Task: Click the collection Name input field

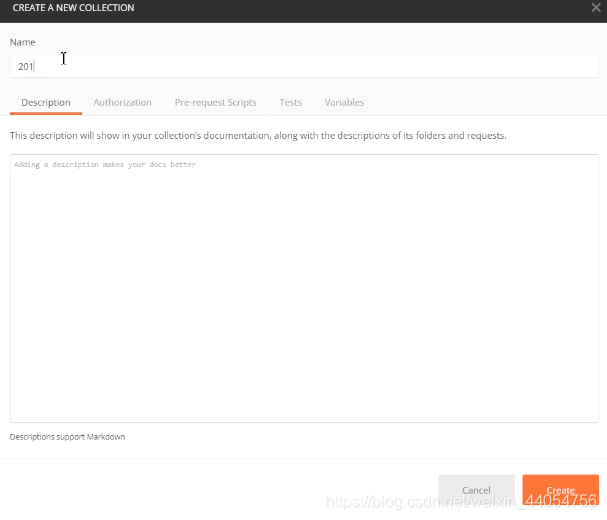Action: coord(304,66)
